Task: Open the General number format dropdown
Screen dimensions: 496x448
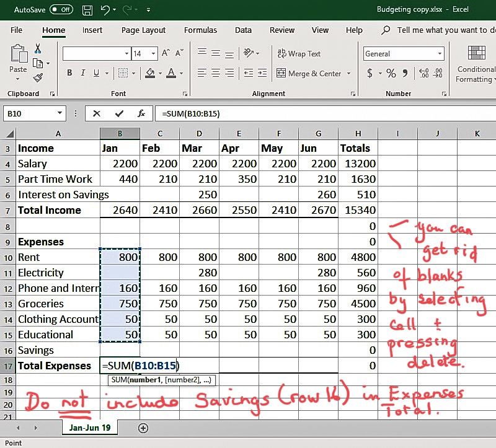Action: point(440,54)
